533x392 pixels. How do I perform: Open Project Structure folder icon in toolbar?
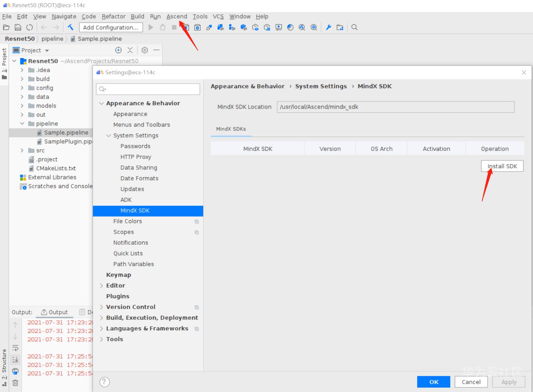coord(340,27)
